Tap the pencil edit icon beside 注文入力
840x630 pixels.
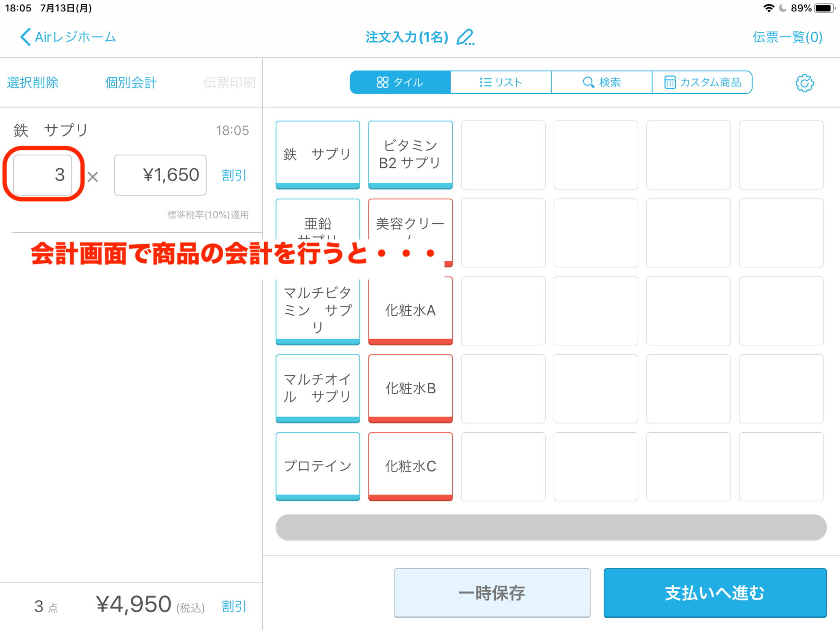click(x=465, y=37)
